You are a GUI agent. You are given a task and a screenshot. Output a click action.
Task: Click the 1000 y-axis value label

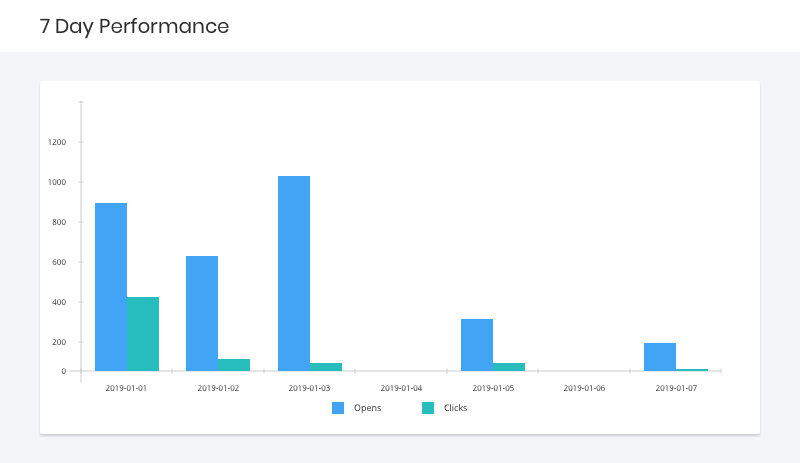point(57,182)
